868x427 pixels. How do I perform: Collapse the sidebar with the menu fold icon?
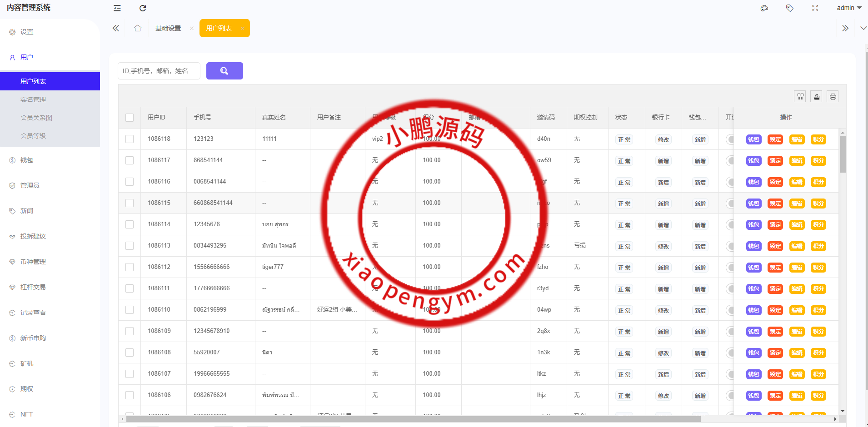coord(117,8)
